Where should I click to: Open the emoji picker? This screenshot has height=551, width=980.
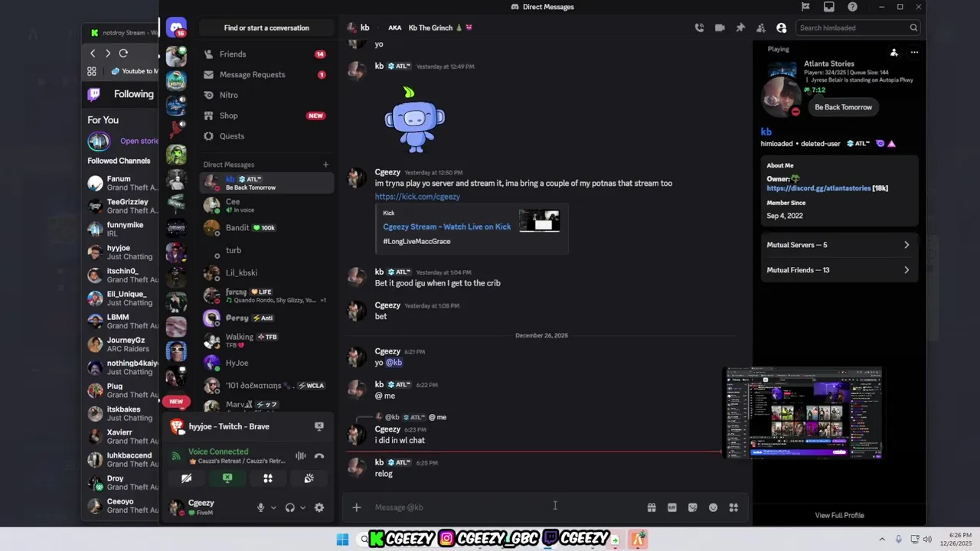[713, 507]
